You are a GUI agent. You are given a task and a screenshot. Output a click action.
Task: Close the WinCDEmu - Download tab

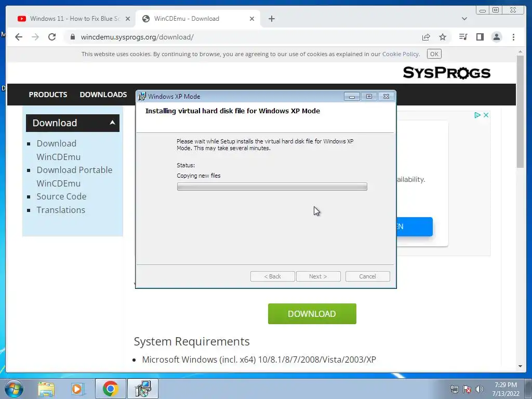[252, 19]
